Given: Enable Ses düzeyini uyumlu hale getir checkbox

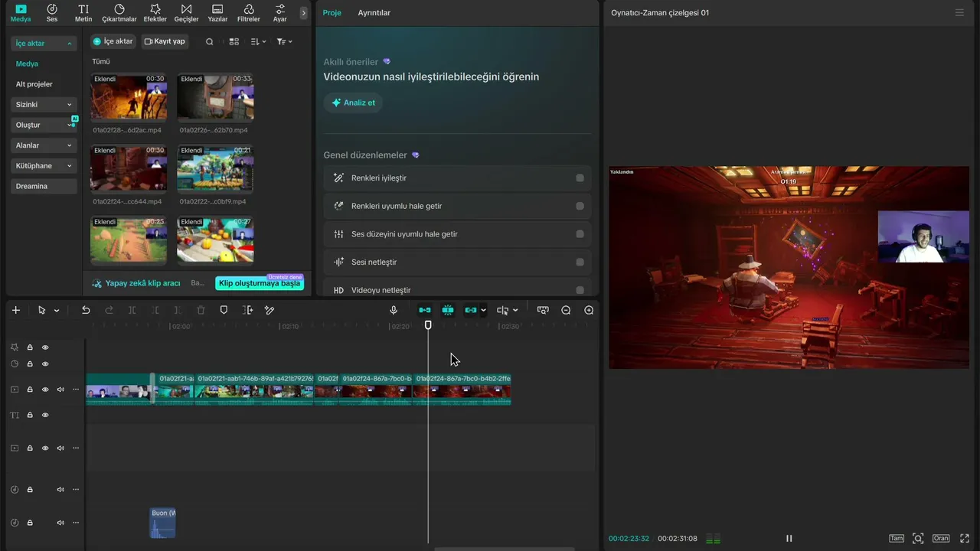Looking at the screenshot, I should pos(580,234).
